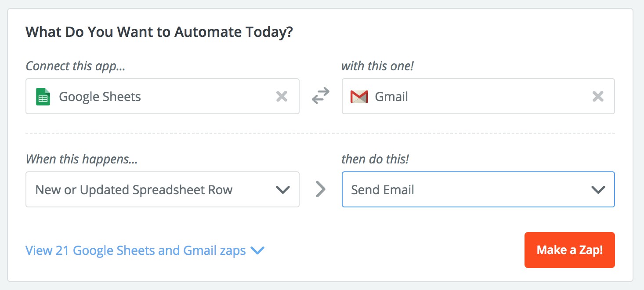This screenshot has width=644, height=290.
Task: Click the chevron on the Send Email dropdown
Action: pos(597,189)
